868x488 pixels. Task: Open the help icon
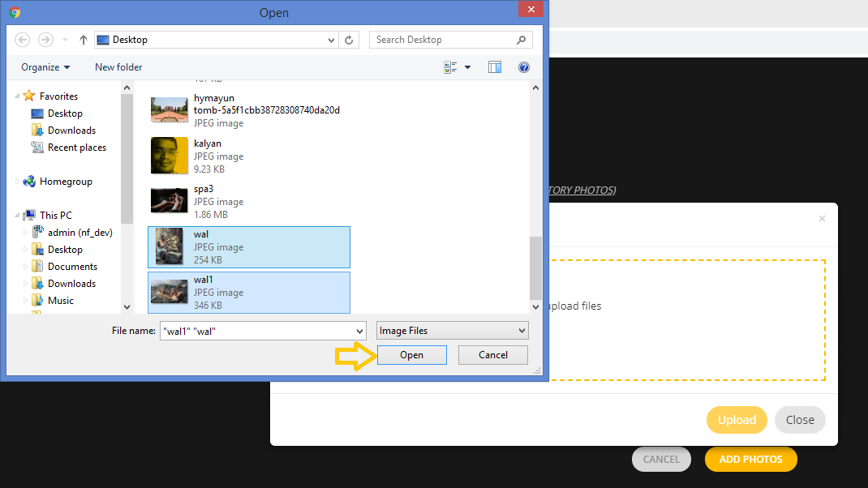tap(524, 67)
